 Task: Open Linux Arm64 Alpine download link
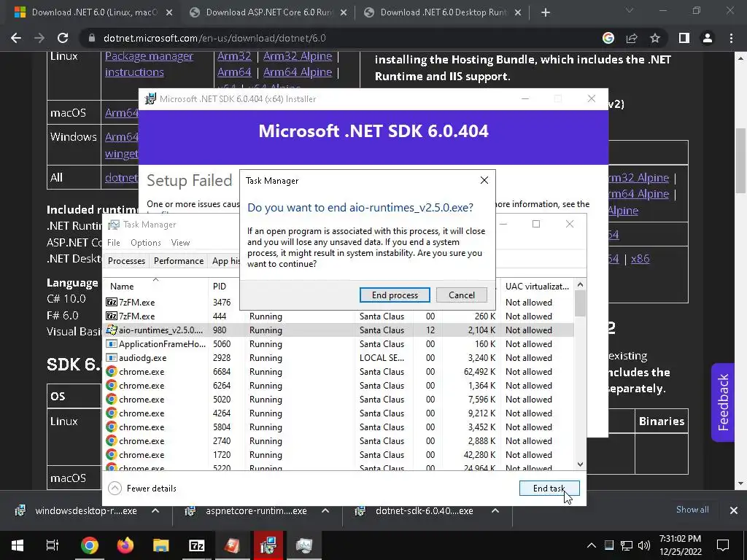pos(298,72)
